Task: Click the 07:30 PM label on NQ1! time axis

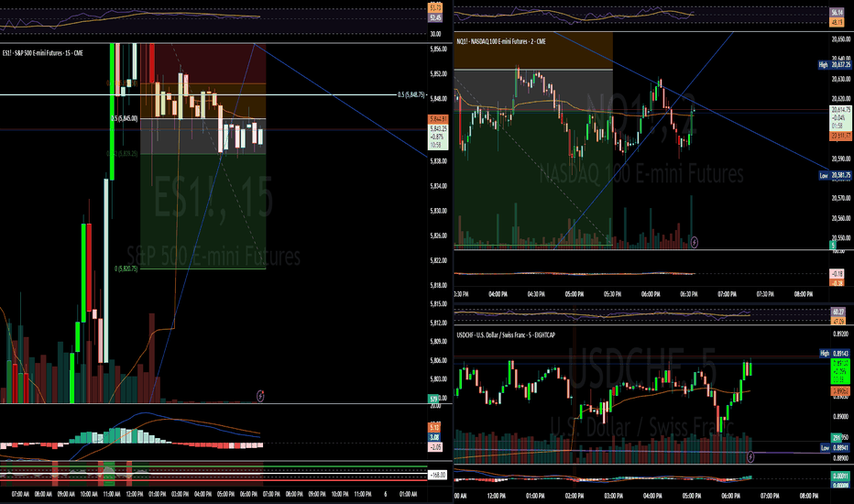Action: tap(765, 293)
